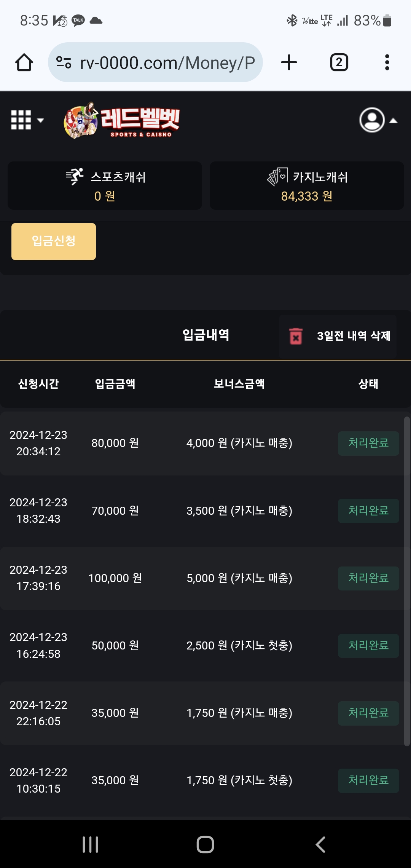Image resolution: width=411 pixels, height=868 pixels.
Task: Click the 입금신청 deposit request button
Action: [54, 241]
